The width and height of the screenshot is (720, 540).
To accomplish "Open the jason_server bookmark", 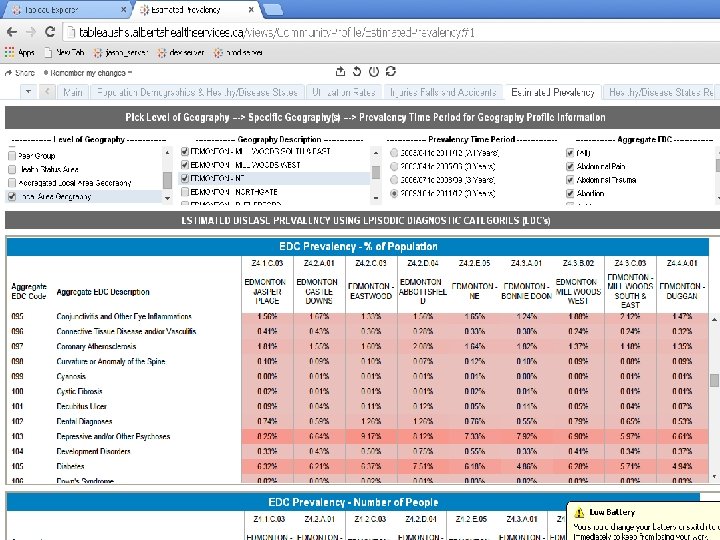I will [120, 53].
